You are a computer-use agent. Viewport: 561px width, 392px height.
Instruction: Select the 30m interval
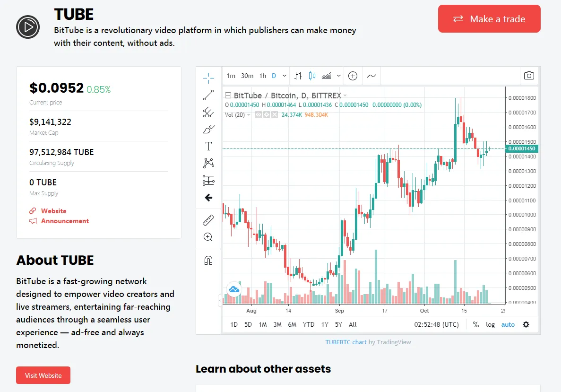[x=247, y=76]
